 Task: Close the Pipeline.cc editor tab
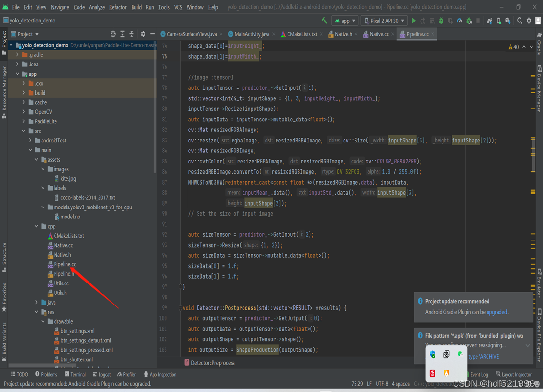[x=432, y=34]
